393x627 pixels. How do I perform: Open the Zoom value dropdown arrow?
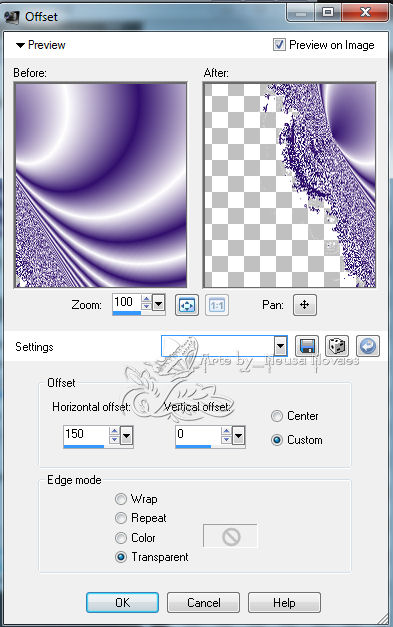(x=158, y=304)
